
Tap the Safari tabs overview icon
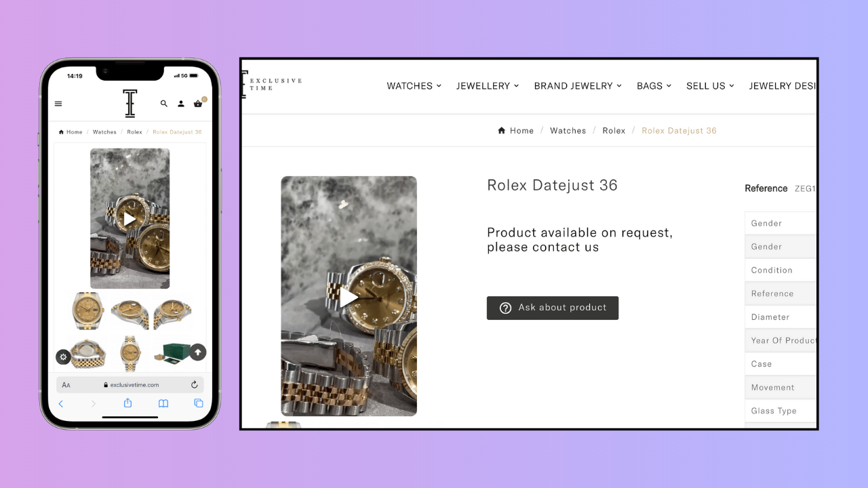pyautogui.click(x=199, y=403)
